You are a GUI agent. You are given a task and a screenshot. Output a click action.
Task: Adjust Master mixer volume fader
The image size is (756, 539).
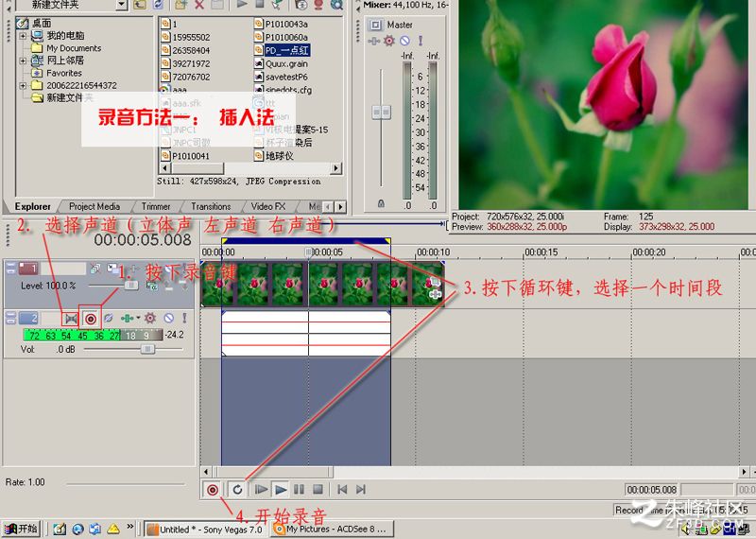point(382,113)
